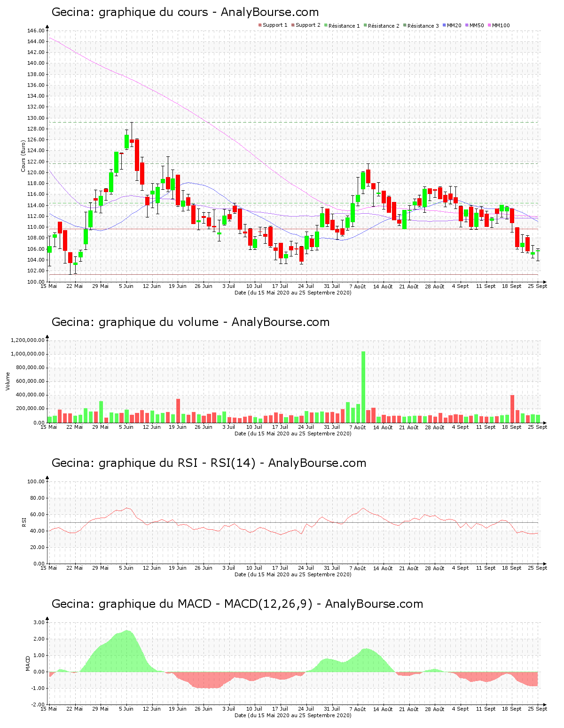Select the Support 2 legend label
Viewport: 564px width, 728px height.
pyautogui.click(x=308, y=25)
